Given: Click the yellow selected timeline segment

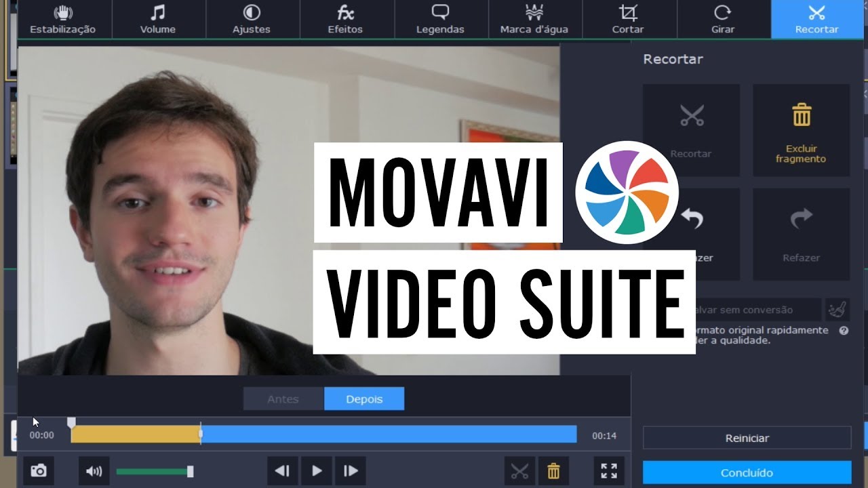Looking at the screenshot, I should point(136,434).
